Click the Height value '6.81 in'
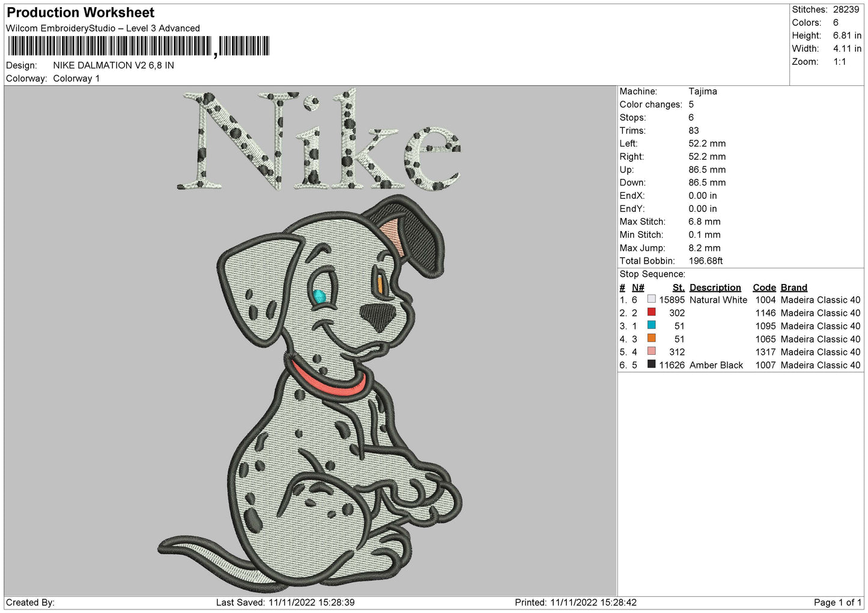This screenshot has height=613, width=868. point(847,36)
